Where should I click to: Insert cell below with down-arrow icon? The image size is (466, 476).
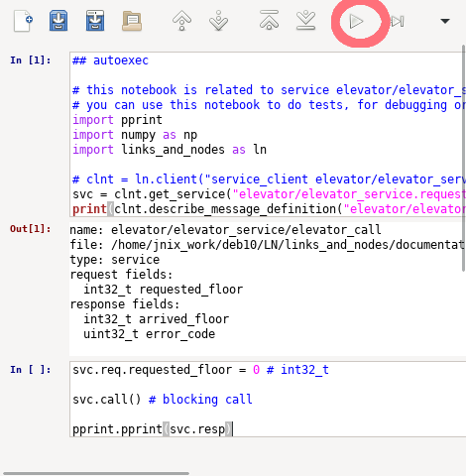(218, 21)
